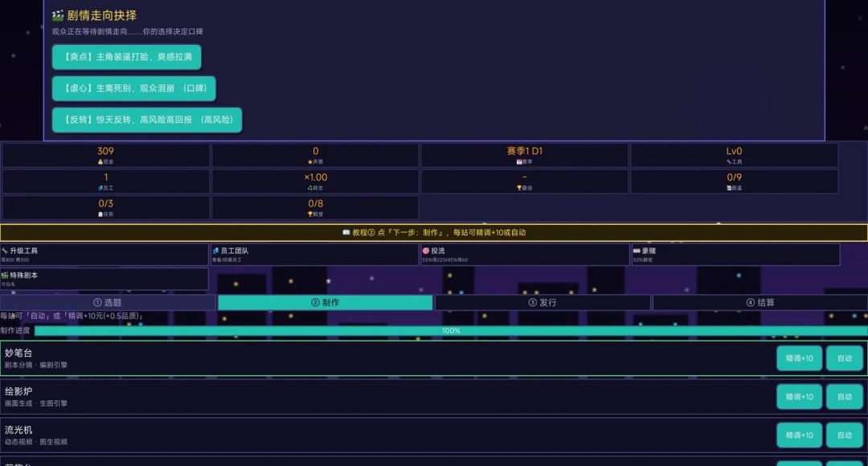The image size is (868, 466).
Task: Switch to the ④ 结算 stage tab
Action: point(760,303)
